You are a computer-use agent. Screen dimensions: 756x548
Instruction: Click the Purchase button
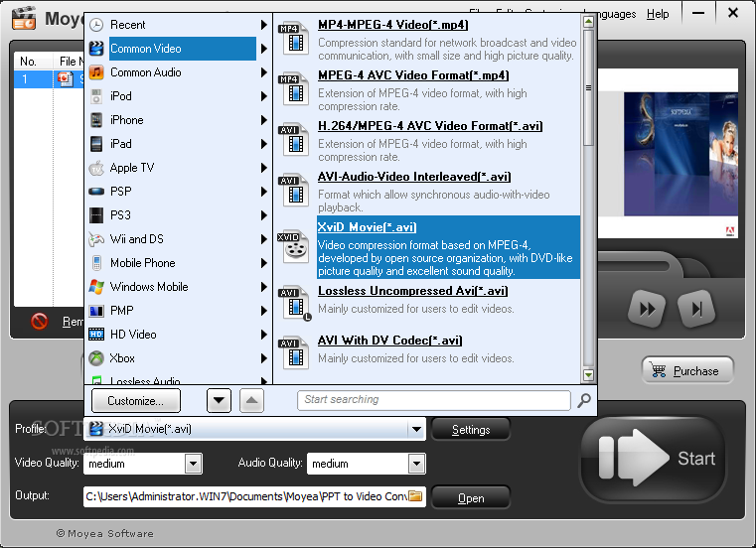pyautogui.click(x=688, y=370)
